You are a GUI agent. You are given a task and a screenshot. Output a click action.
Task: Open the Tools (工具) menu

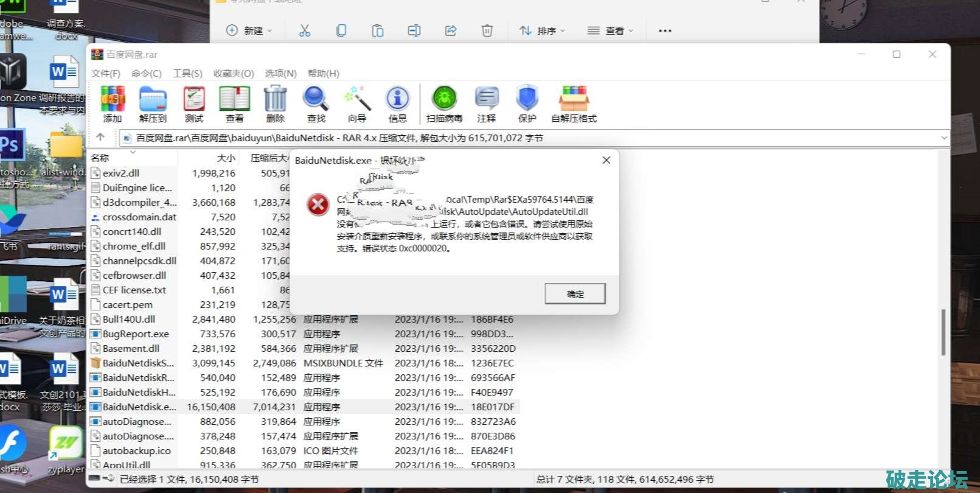[x=187, y=74]
